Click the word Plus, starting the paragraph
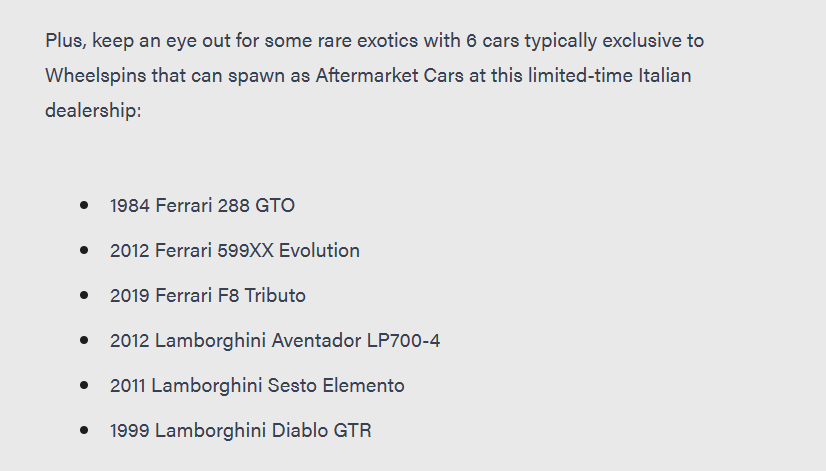Screen dimensions: 826x471 [66, 41]
